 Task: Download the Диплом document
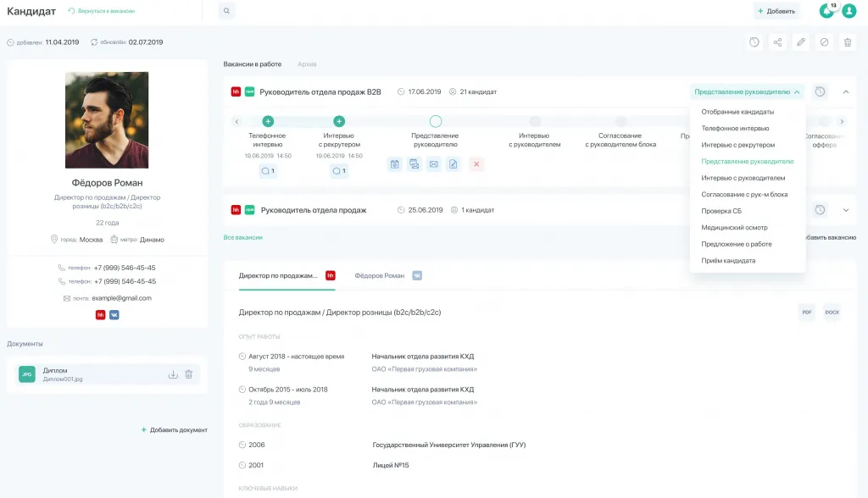click(x=173, y=374)
